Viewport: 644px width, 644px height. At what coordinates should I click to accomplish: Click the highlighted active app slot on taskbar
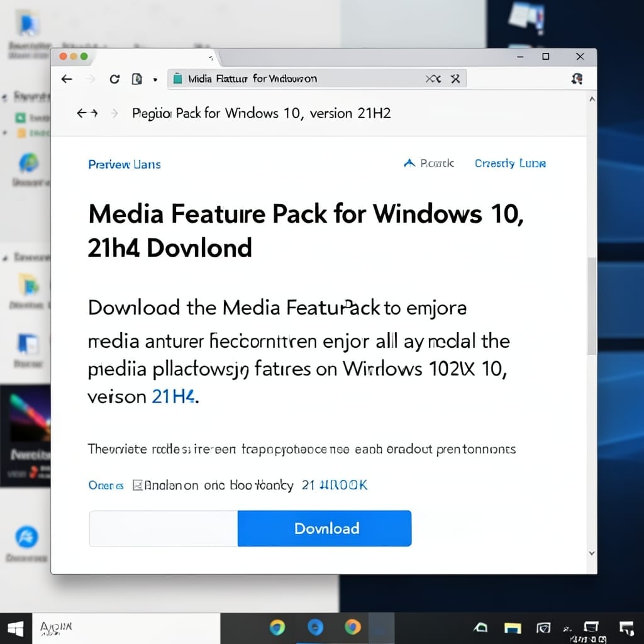(x=381, y=628)
